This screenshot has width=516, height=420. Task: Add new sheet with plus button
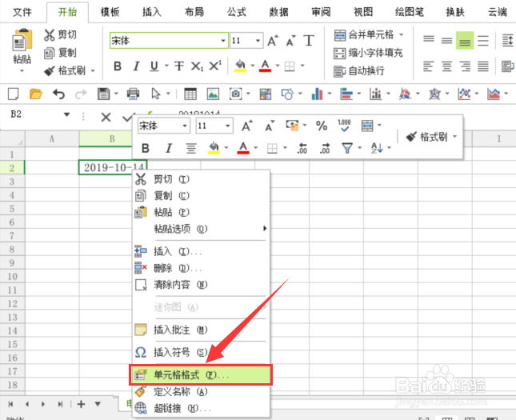coord(81,404)
